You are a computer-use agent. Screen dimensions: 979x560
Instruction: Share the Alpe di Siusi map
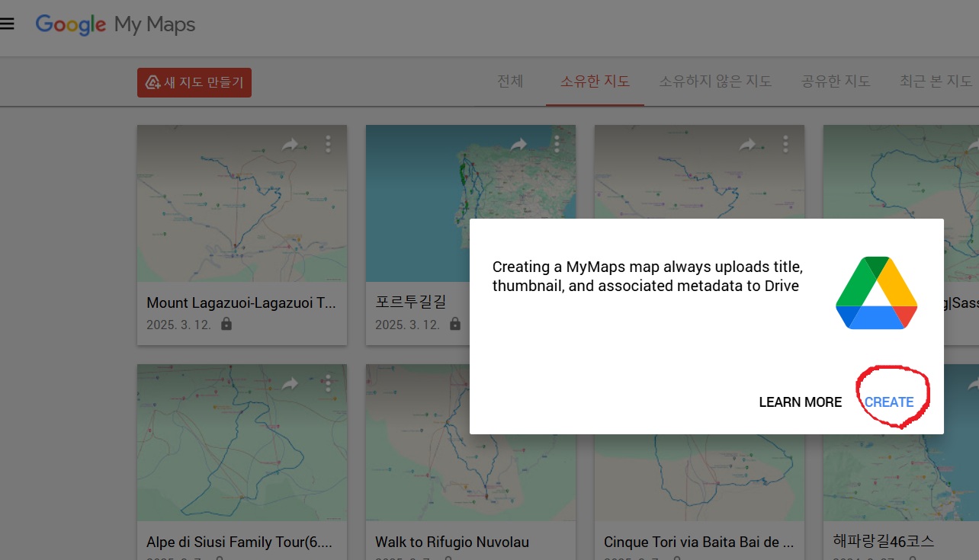coord(290,383)
